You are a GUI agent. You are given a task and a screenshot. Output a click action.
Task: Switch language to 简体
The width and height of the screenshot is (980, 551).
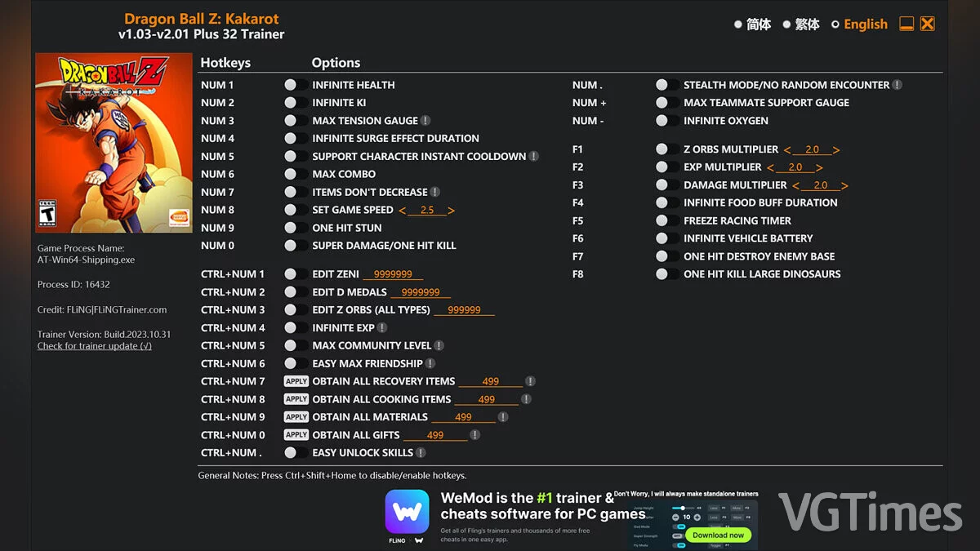tap(752, 24)
